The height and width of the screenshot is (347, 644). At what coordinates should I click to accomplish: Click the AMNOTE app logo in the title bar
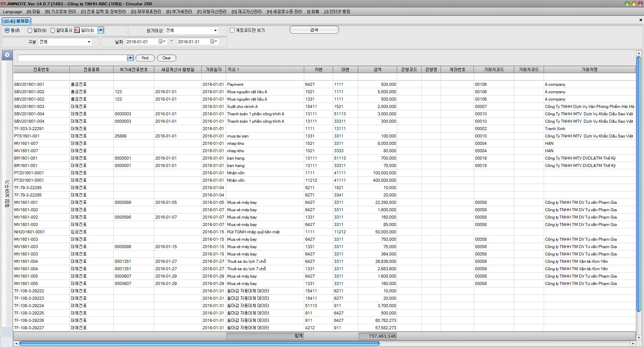(3, 4)
